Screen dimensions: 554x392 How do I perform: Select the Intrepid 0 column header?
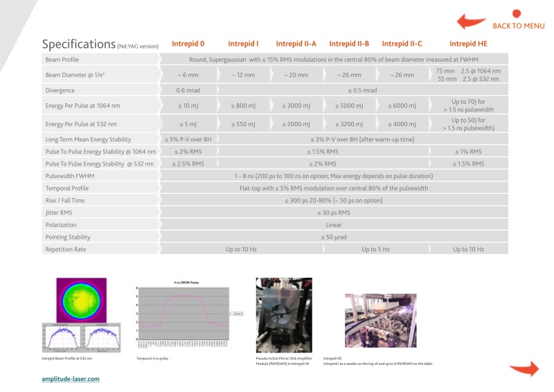[x=188, y=44]
